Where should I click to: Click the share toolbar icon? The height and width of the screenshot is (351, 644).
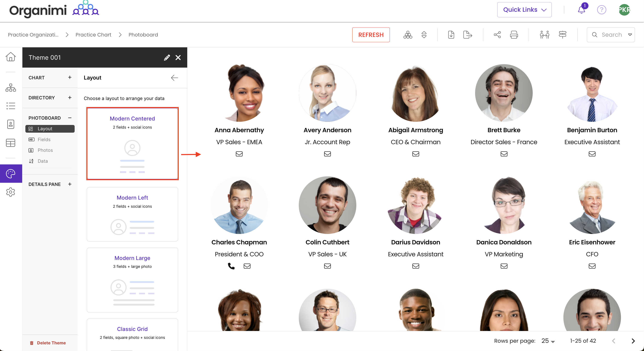tap(497, 35)
